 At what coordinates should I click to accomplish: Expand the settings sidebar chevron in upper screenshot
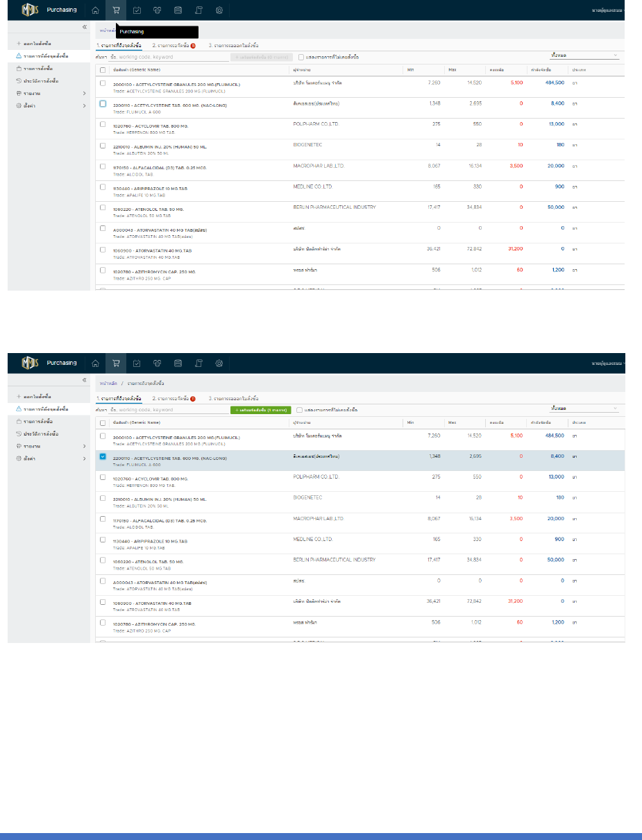[83, 105]
